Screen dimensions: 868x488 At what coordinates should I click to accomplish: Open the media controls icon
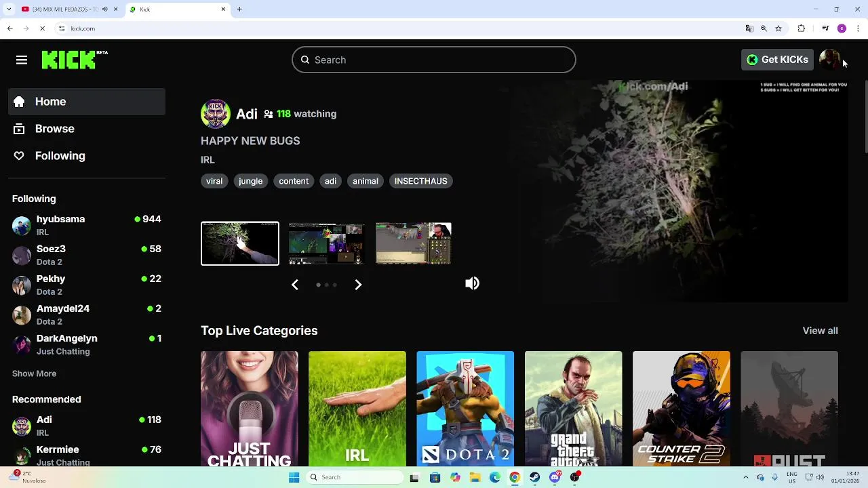825,28
